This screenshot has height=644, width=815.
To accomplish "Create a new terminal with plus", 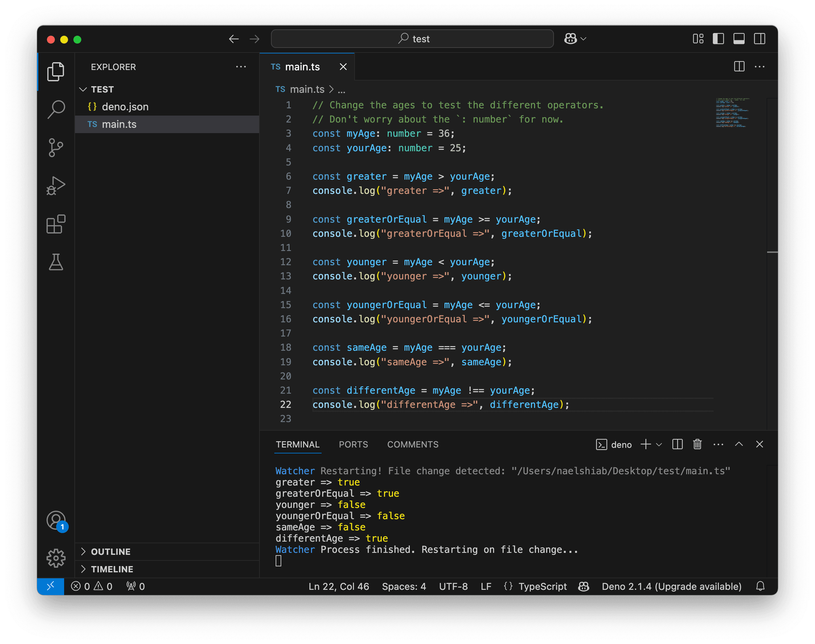I will pos(645,444).
